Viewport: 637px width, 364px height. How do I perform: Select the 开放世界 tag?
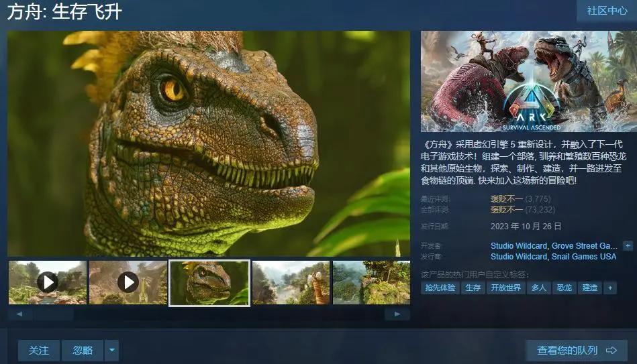(x=505, y=288)
